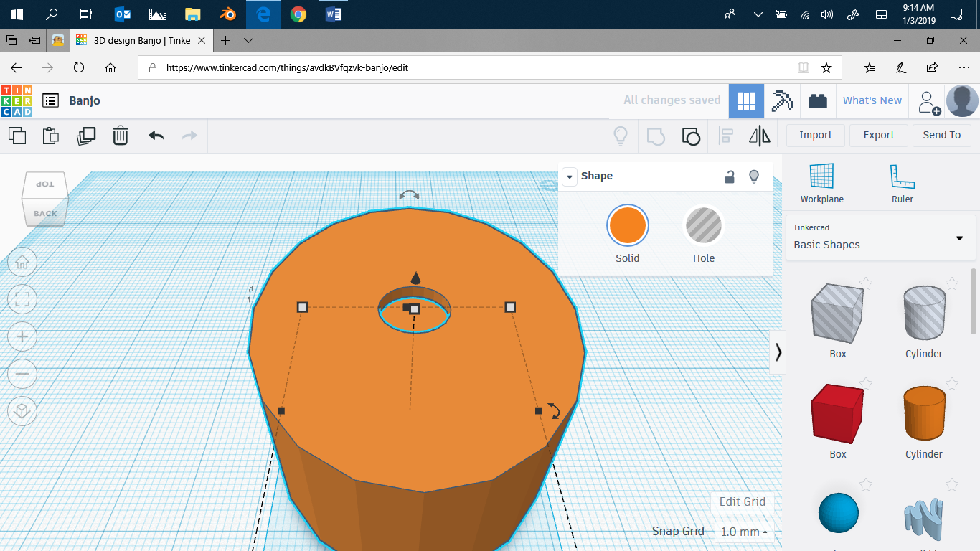This screenshot has width=980, height=551.
Task: Click the Ungroup shapes icon
Action: click(x=691, y=136)
